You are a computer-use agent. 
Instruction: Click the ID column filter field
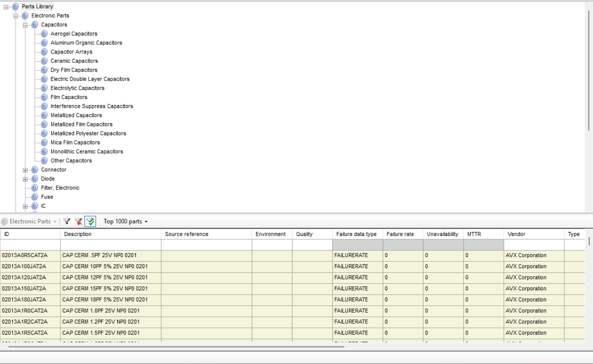tap(30, 245)
